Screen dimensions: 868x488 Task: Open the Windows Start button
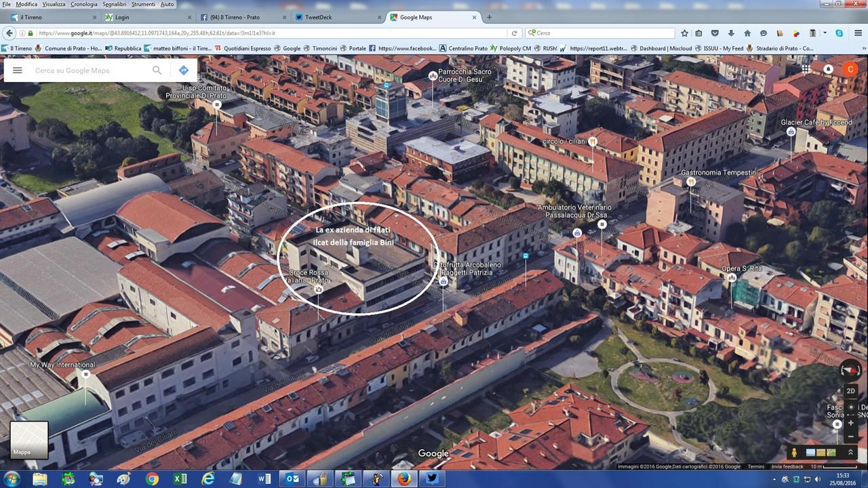click(x=12, y=479)
